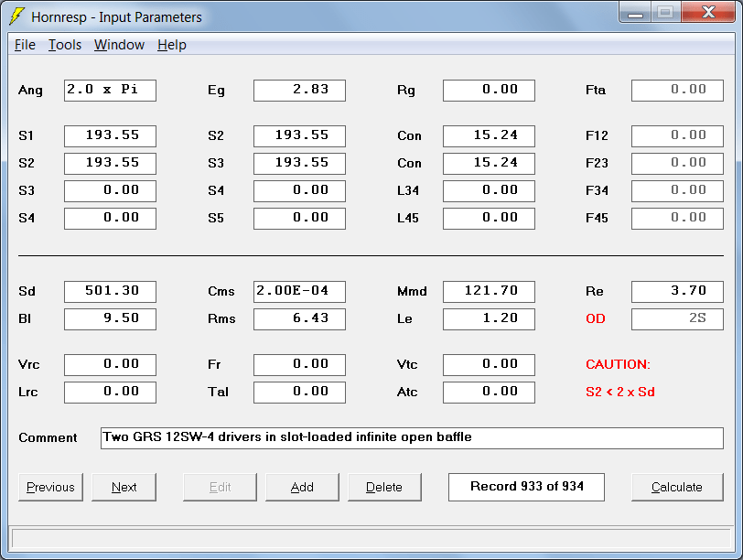The height and width of the screenshot is (560, 743).
Task: Select the first Con length field 15.24
Action: pos(489,136)
